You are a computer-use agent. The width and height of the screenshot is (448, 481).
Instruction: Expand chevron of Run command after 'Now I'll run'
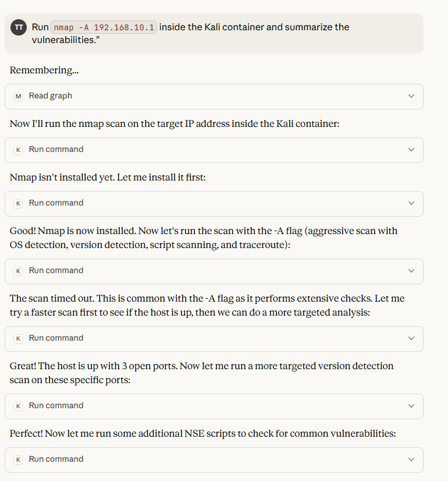pos(411,150)
